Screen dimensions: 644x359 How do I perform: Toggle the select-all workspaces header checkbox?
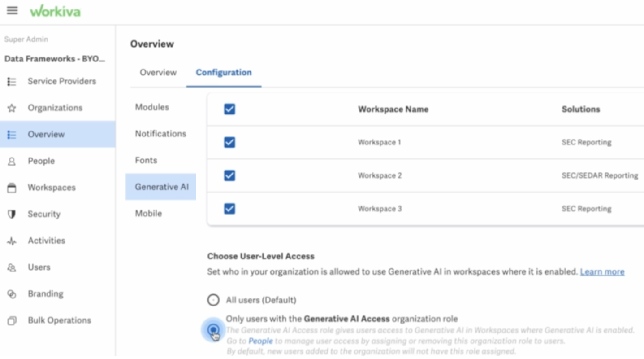coord(229,109)
